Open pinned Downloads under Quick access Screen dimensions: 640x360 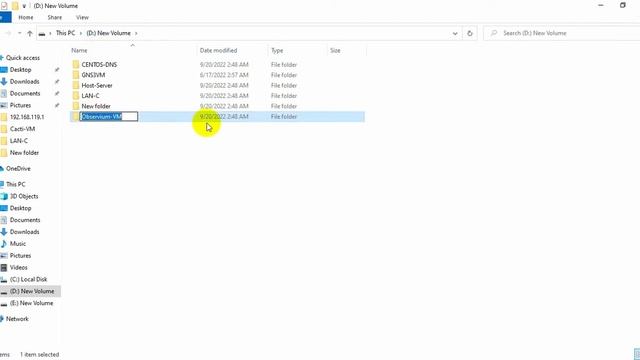pos(24,82)
